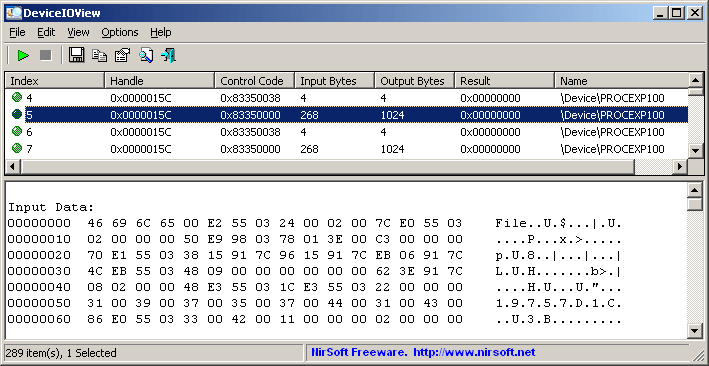Click the Exit door toolbar icon
This screenshot has width=709, height=366.
point(168,56)
